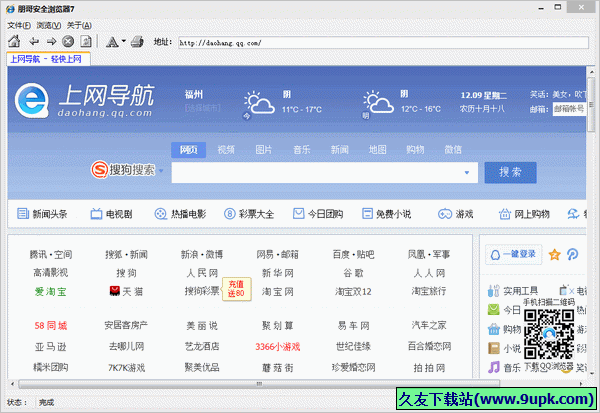Image resolution: width=600 pixels, height=413 pixels.
Task: Open 3366小游戏 link
Action: [x=277, y=347]
